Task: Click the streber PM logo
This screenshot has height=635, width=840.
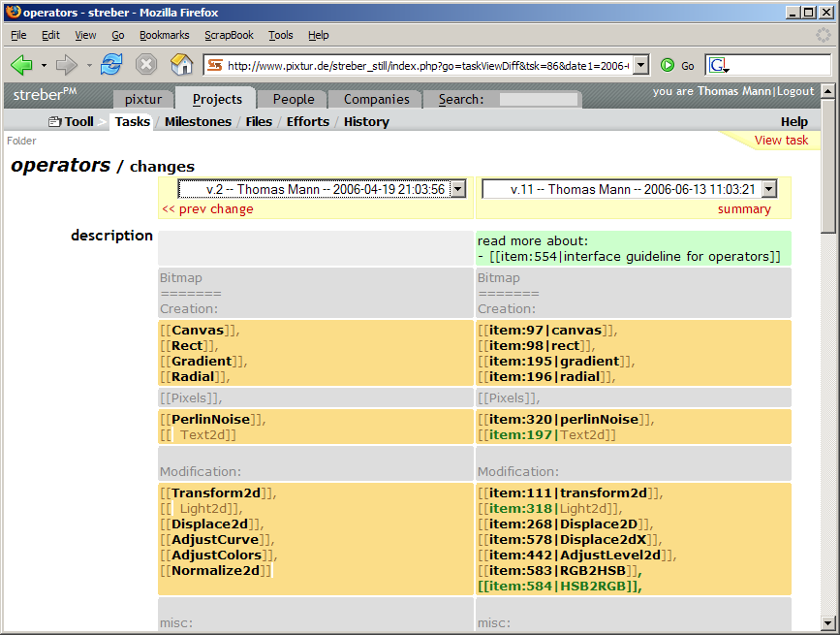Action: [45, 94]
